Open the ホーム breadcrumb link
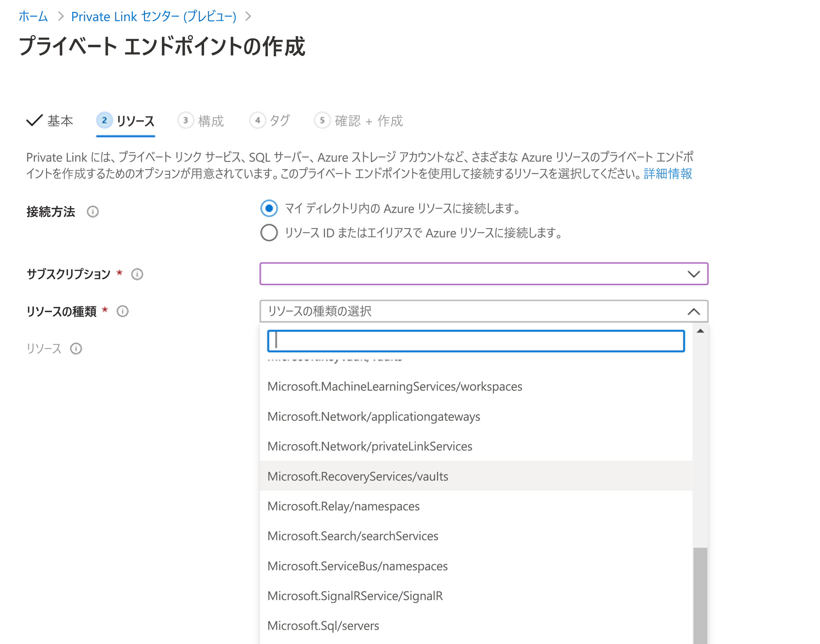820x644 pixels. pos(33,17)
